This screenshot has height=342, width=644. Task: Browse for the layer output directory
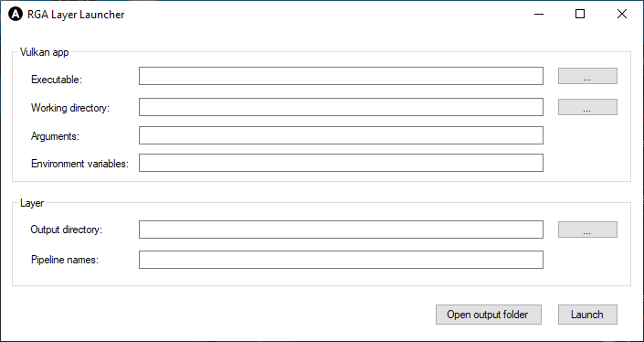(x=587, y=230)
